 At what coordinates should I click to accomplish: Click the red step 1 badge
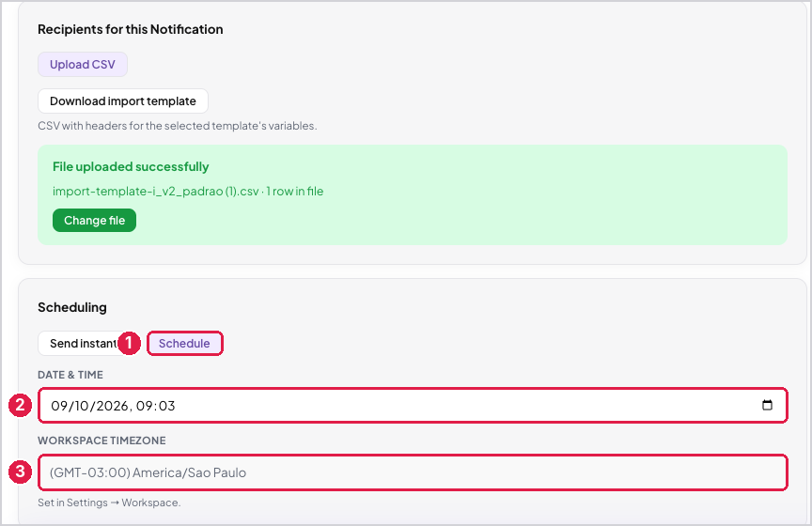click(x=129, y=343)
